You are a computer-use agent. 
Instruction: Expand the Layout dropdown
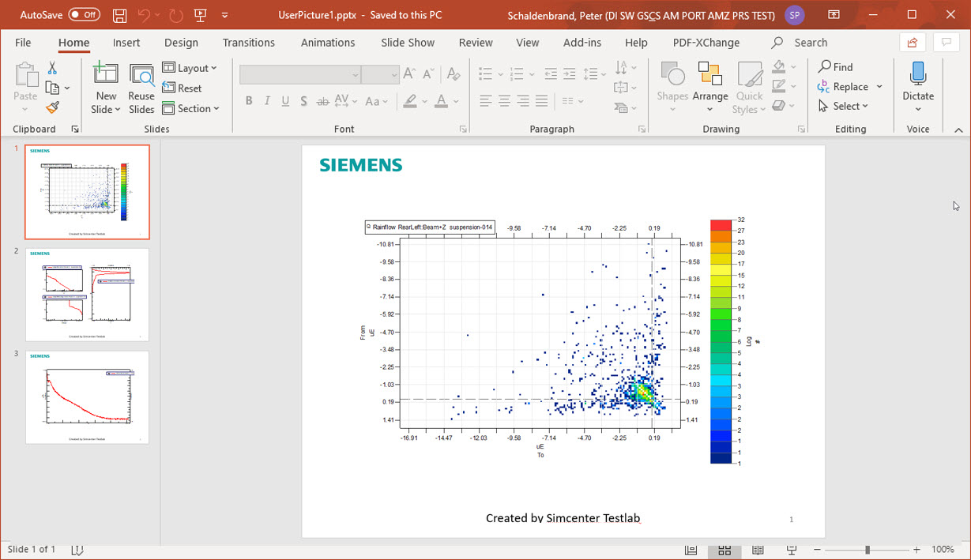tap(190, 68)
